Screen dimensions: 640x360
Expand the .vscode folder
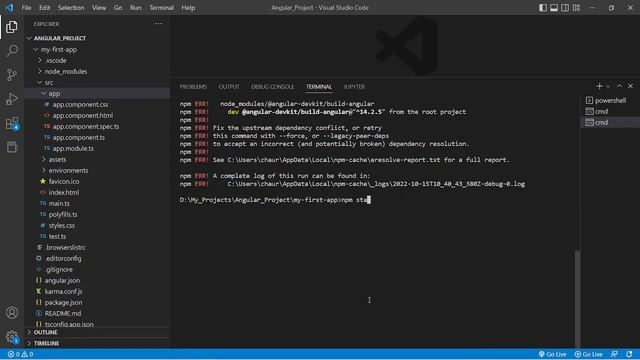click(97, 60)
